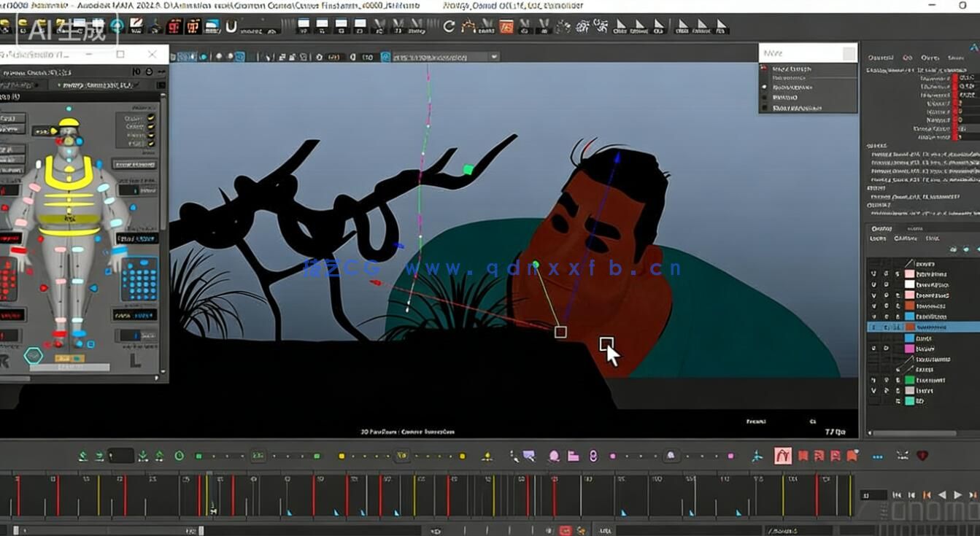
Task: Toggle the topmost yellow checkbox in the picker panel
Action: coord(151,117)
